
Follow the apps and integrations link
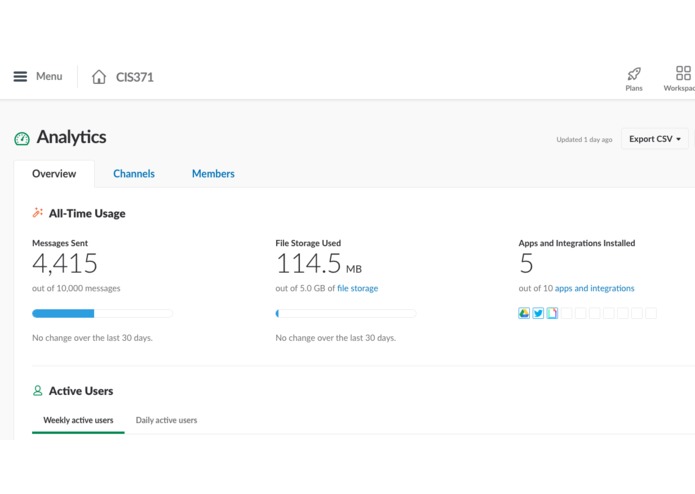point(594,288)
